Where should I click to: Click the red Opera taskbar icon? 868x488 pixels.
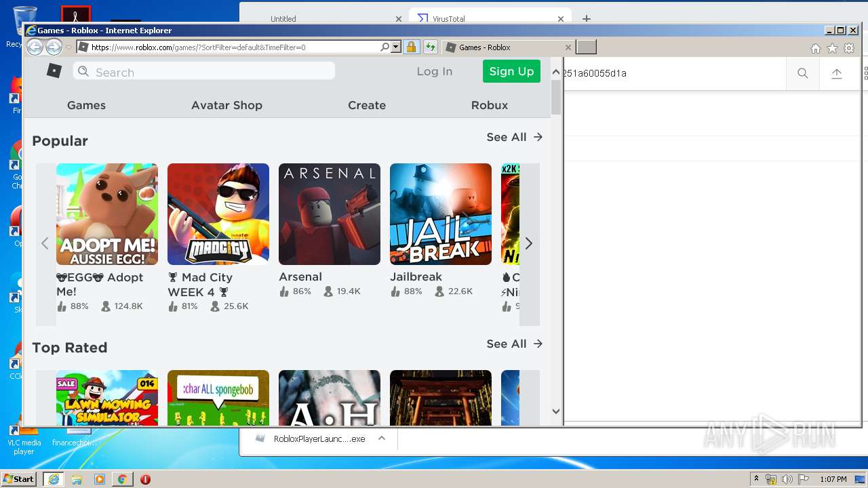[145, 479]
